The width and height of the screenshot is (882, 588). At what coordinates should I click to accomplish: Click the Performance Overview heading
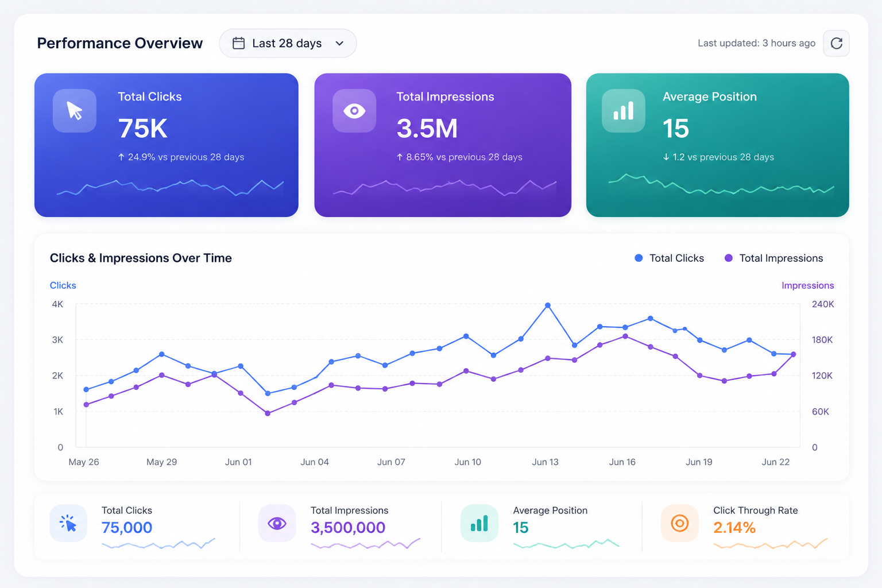[120, 43]
